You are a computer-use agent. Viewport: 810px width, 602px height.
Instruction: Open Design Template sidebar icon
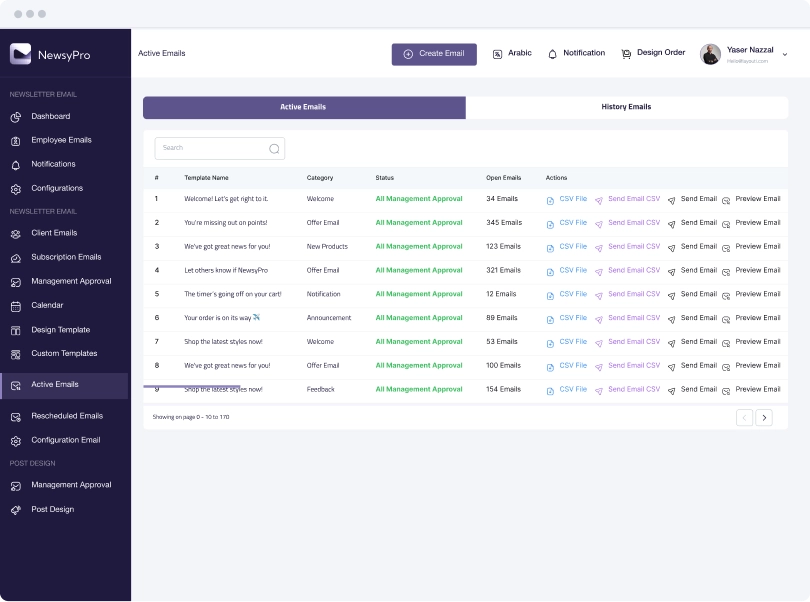(x=16, y=331)
